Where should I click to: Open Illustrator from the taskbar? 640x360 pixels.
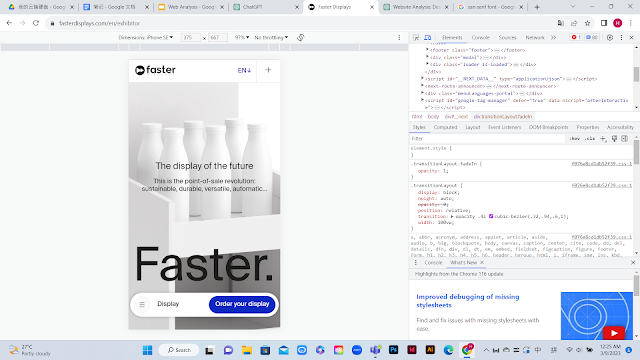tap(430, 350)
